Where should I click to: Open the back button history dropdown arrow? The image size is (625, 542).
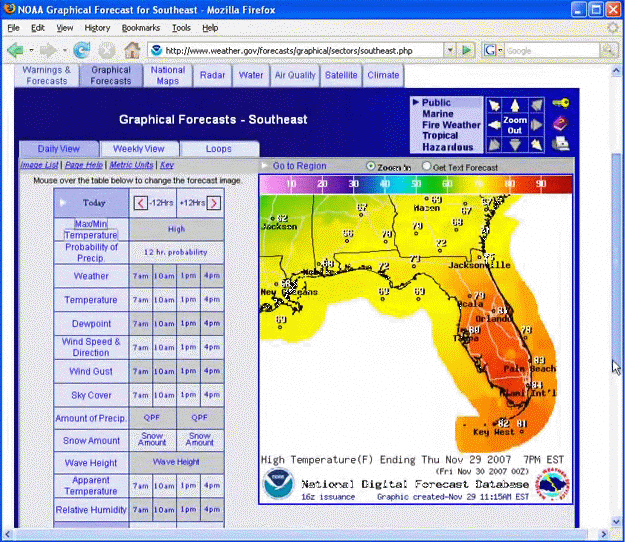coord(31,51)
